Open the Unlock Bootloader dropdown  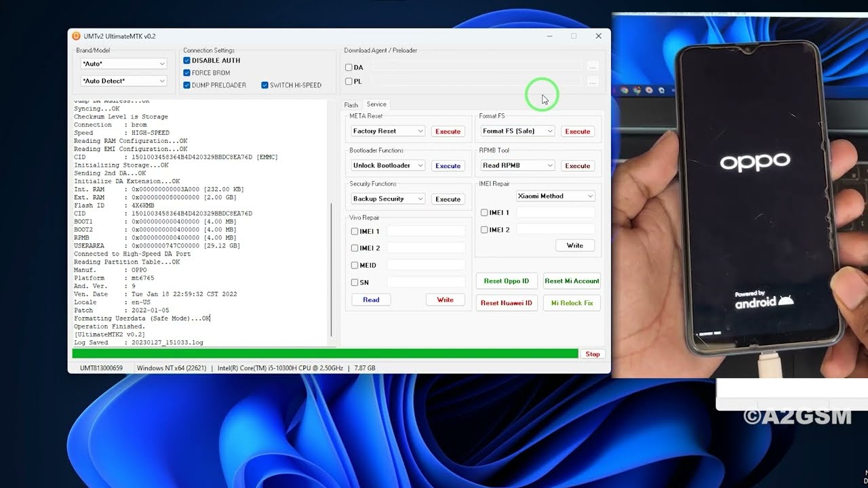coord(388,165)
